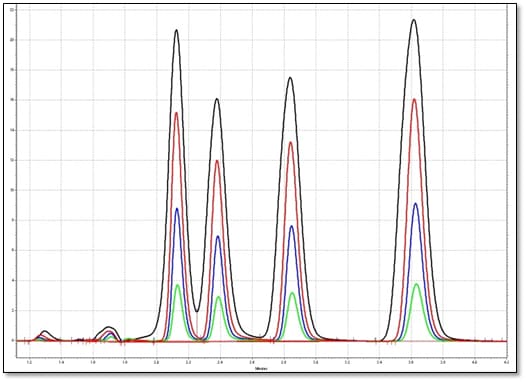
Task: Click the 14 label on the y-axis
Action: point(12,130)
